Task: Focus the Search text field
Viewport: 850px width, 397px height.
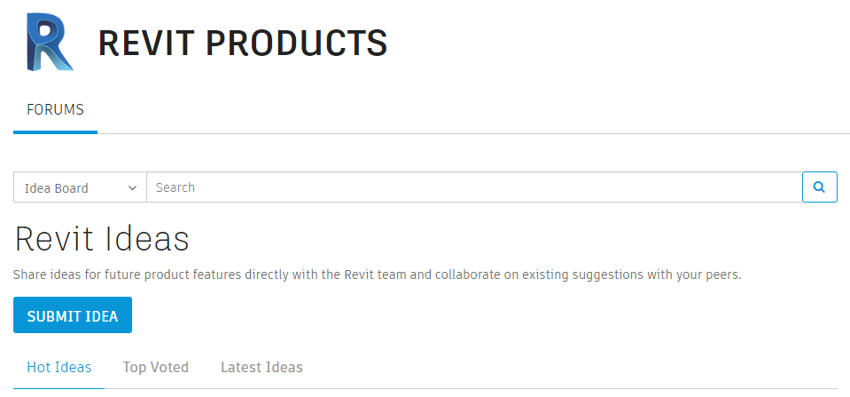Action: pos(474,187)
